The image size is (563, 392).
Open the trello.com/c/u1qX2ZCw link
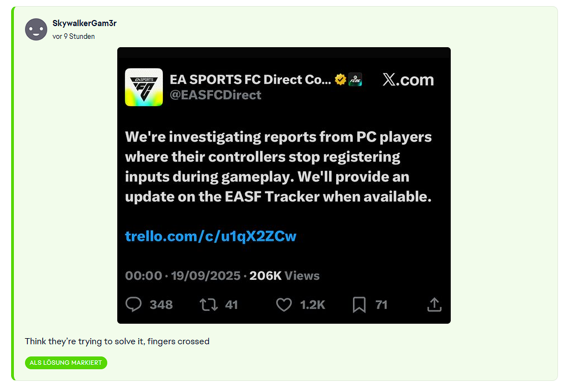(211, 237)
